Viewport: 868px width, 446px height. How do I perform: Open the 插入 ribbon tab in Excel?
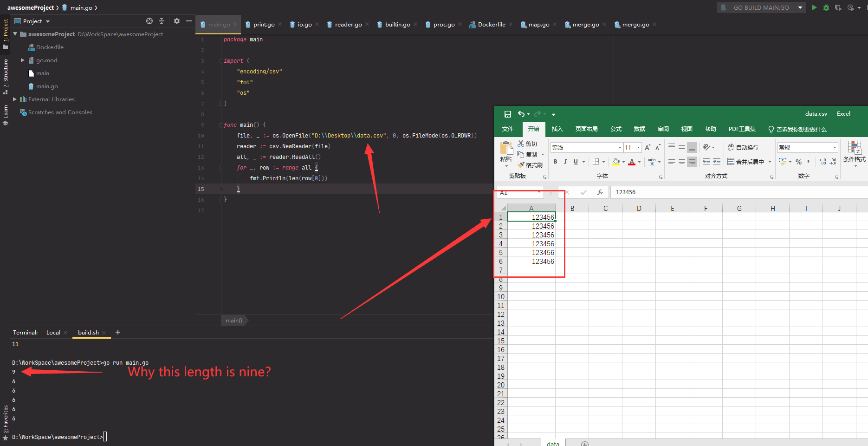557,129
